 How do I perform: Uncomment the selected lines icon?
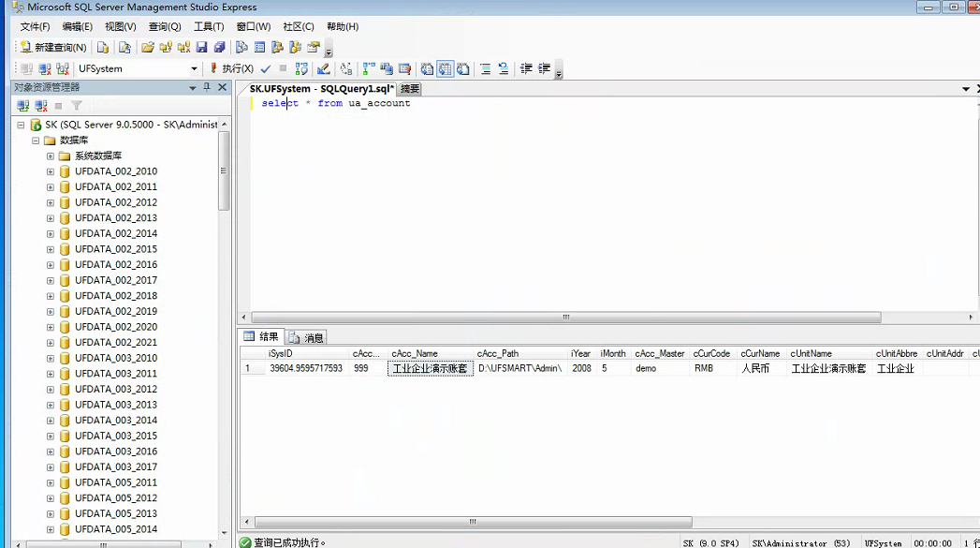pos(504,68)
